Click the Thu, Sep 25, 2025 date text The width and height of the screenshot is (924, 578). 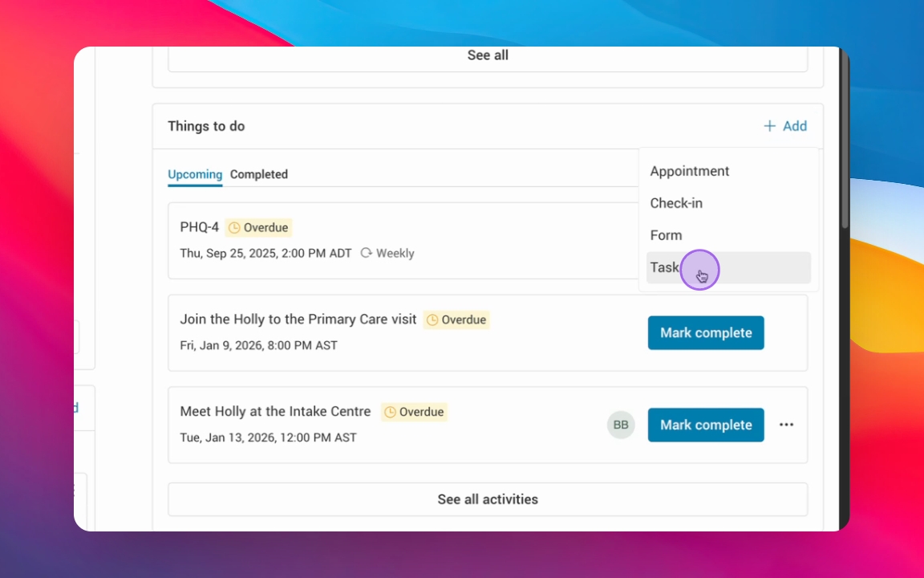265,254
